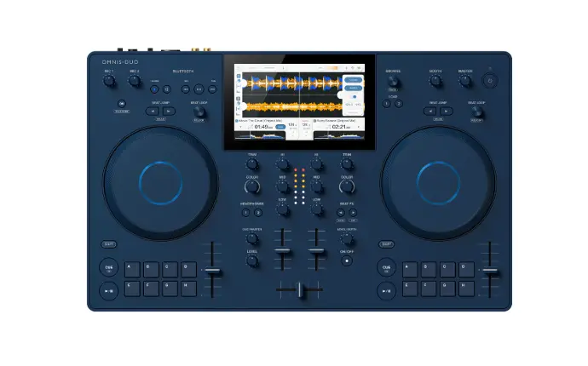Turn the MIC 1 level knob
The height and width of the screenshot is (366, 588).
[109, 81]
